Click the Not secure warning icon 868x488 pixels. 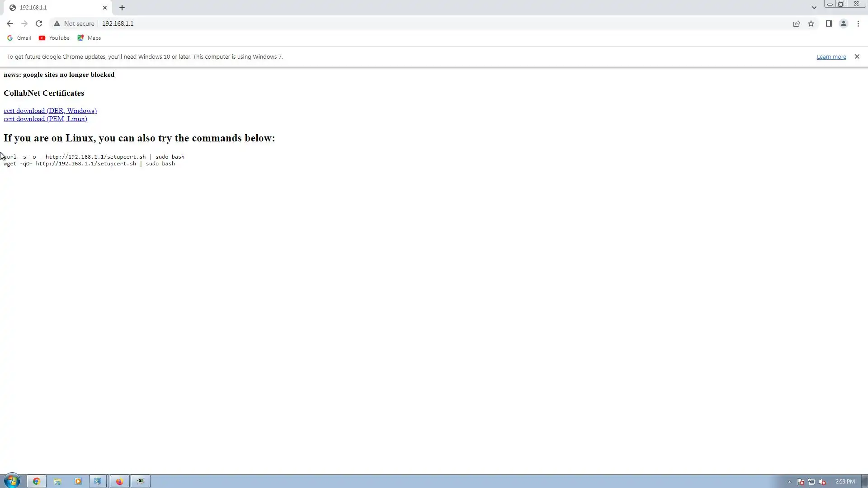click(57, 23)
